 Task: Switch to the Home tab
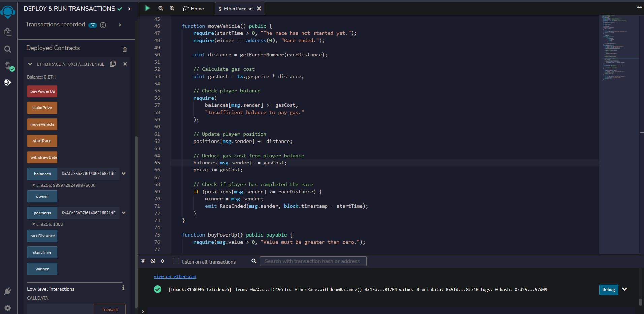(x=193, y=9)
